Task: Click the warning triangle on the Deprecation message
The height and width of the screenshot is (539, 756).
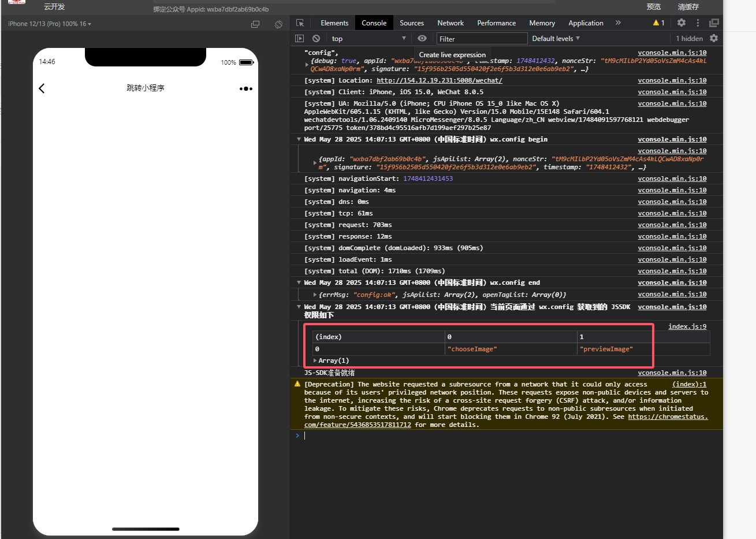Action: pos(297,384)
